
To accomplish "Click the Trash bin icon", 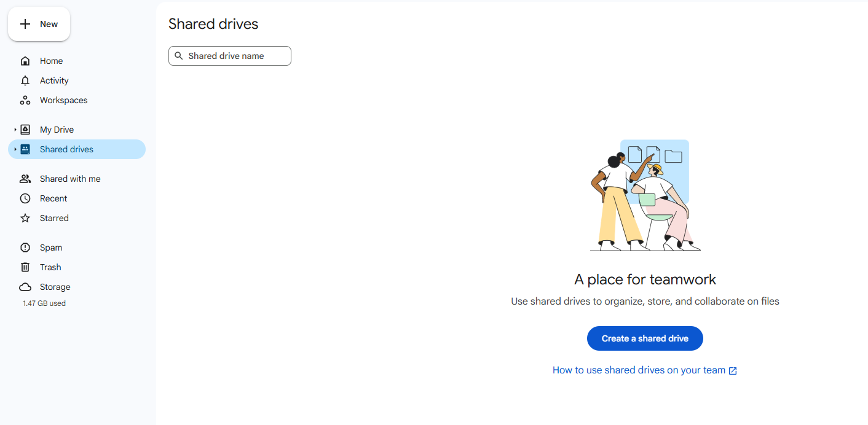I will click(x=25, y=267).
